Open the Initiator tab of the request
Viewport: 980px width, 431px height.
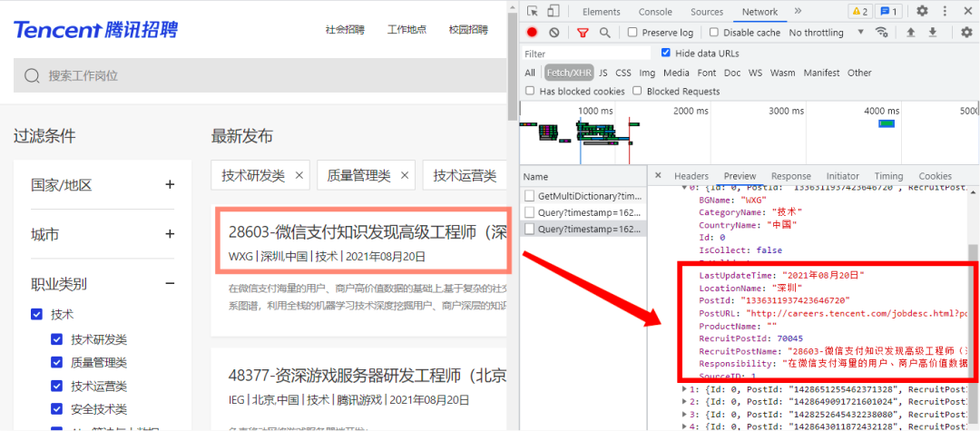[x=842, y=176]
